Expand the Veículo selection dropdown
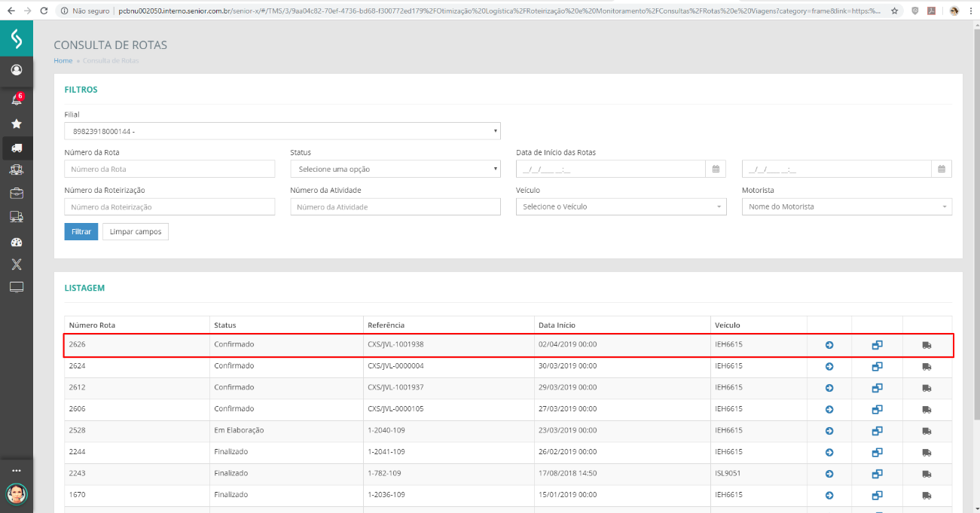Viewport: 980px width, 513px height. pyautogui.click(x=621, y=206)
